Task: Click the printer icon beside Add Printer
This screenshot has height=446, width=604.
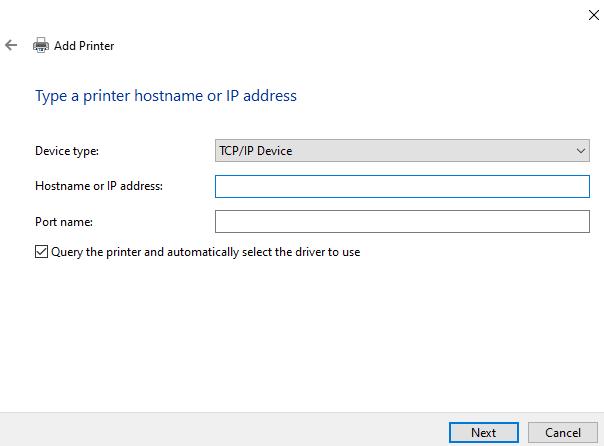Action: click(x=41, y=45)
